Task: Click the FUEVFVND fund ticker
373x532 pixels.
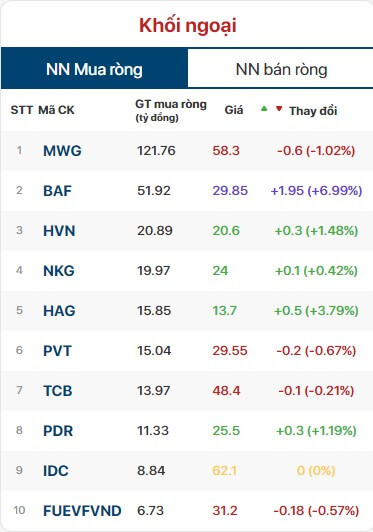Action: [x=82, y=511]
